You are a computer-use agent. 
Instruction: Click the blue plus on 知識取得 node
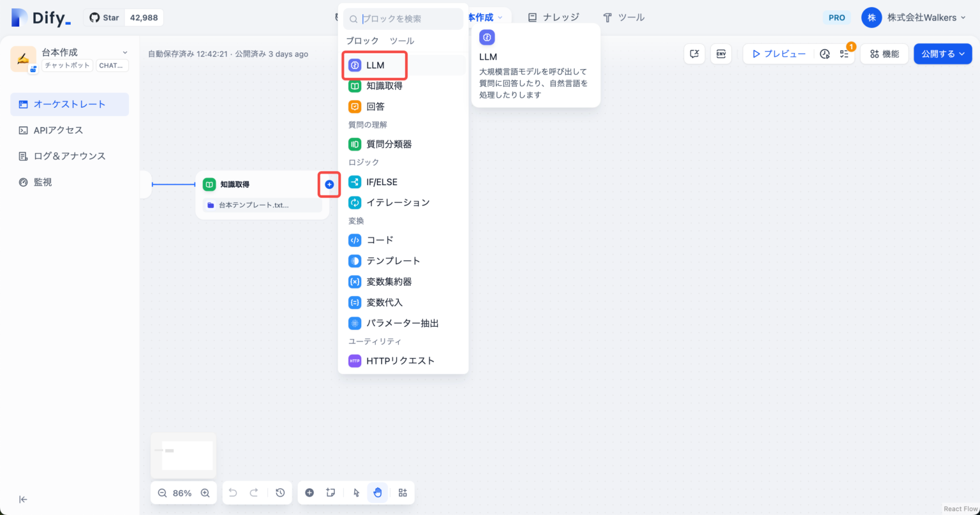(329, 184)
